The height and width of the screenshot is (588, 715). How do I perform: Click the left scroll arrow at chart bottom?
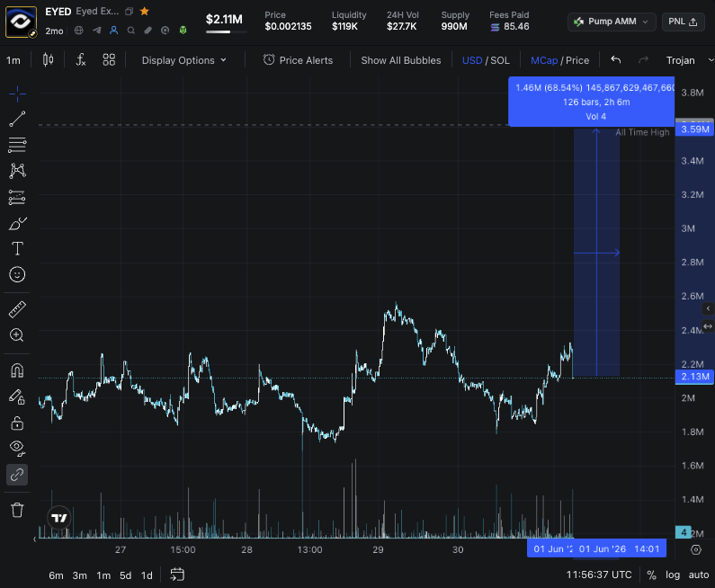(x=35, y=539)
